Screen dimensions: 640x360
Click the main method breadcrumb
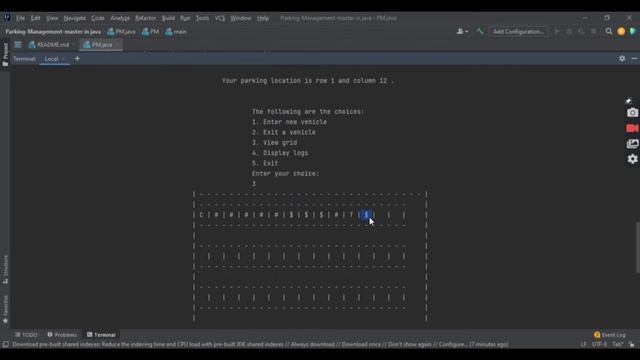coord(176,31)
